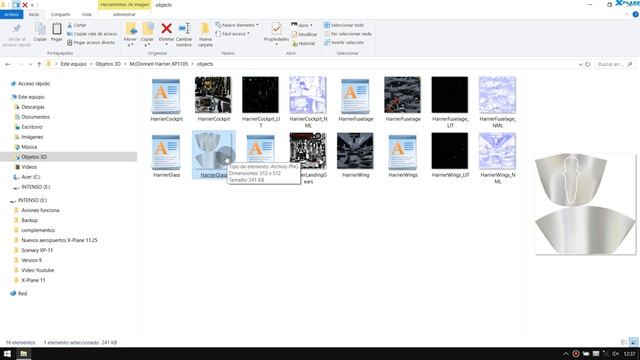Open Nuevo elemento dropdown
The height and width of the screenshot is (360, 640).
tap(237, 25)
